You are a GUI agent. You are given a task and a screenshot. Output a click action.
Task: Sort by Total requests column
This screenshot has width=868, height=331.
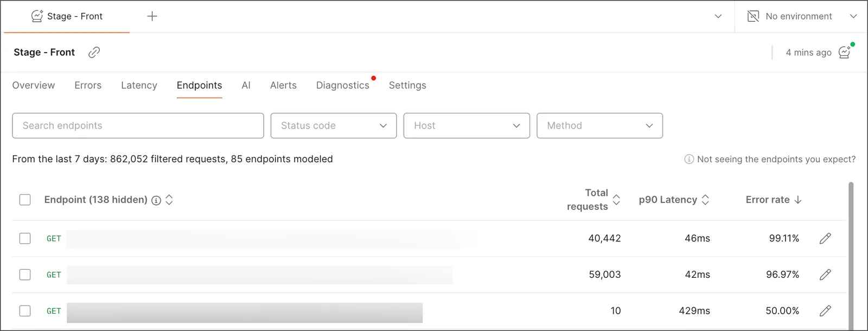616,200
